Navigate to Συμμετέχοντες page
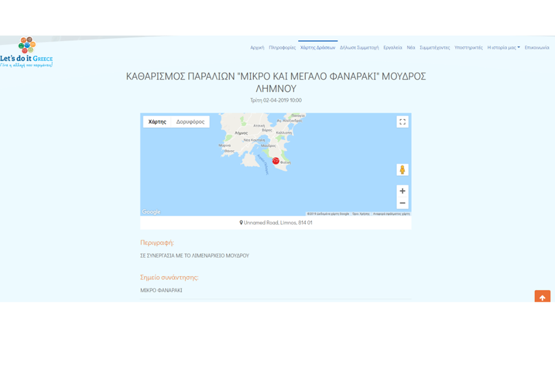Screen dimensions: 555x392 click(435, 47)
